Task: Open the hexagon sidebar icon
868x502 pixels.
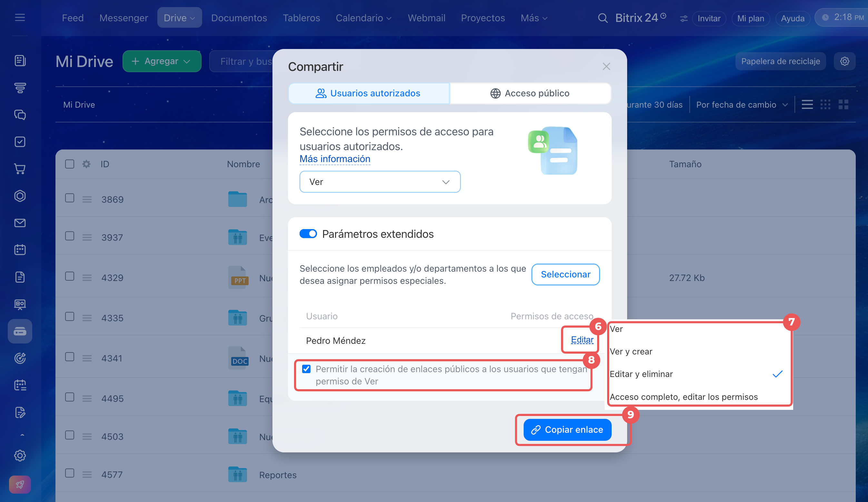Action: (x=20, y=196)
